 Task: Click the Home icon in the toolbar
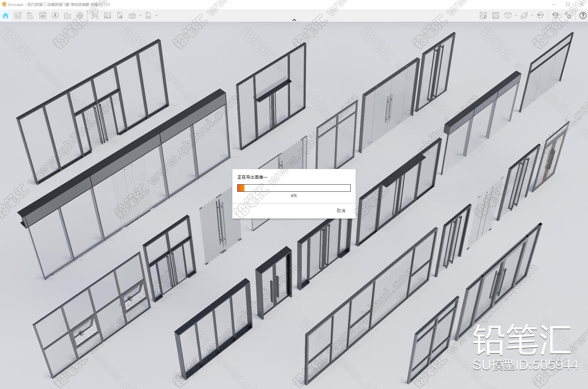pos(6,15)
